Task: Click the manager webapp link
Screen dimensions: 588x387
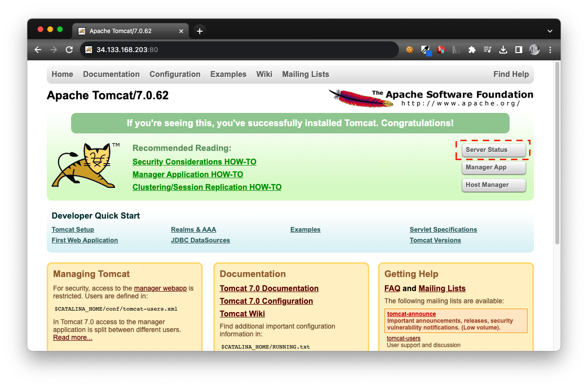Action: [160, 289]
